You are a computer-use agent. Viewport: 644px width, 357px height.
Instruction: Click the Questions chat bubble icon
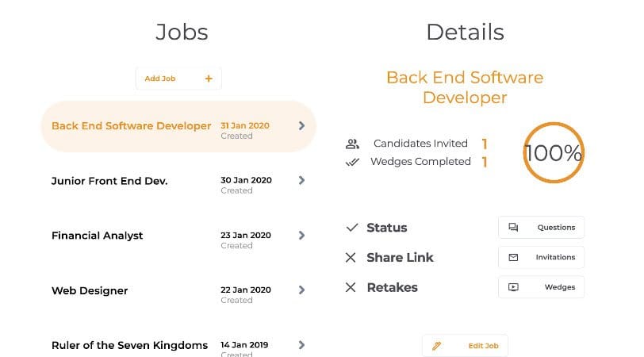pyautogui.click(x=513, y=228)
